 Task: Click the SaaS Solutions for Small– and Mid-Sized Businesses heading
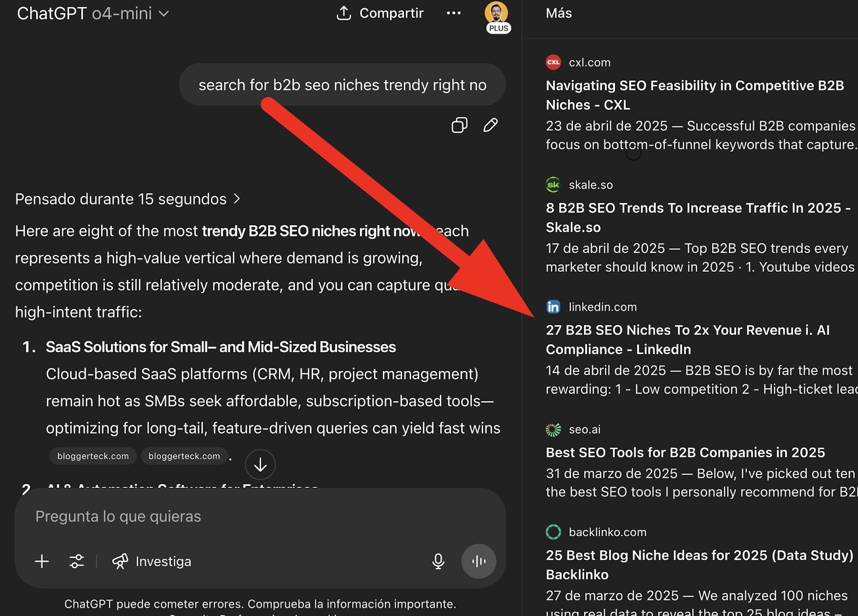pos(221,347)
